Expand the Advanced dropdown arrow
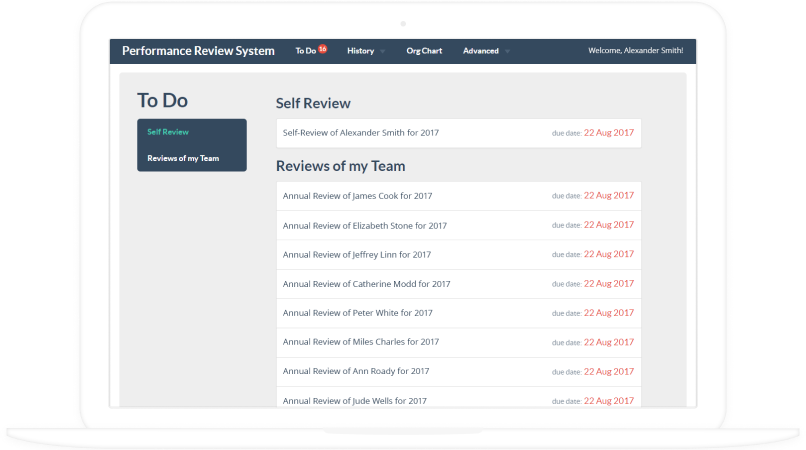806x450 pixels. point(507,51)
